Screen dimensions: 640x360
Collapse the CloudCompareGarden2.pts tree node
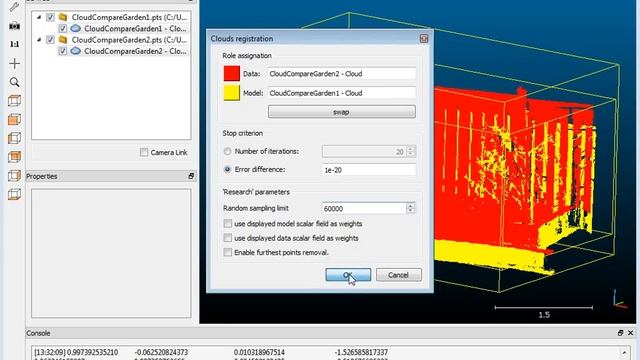[39, 40]
